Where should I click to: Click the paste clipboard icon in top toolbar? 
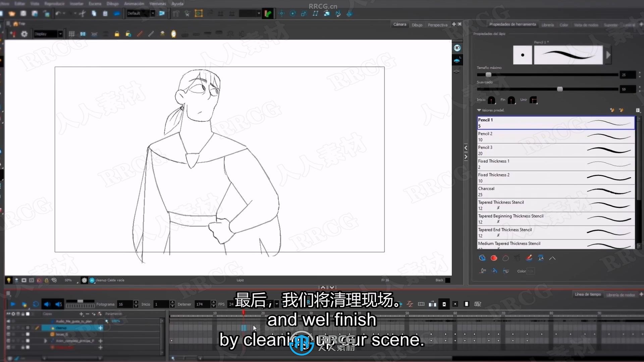tap(105, 13)
